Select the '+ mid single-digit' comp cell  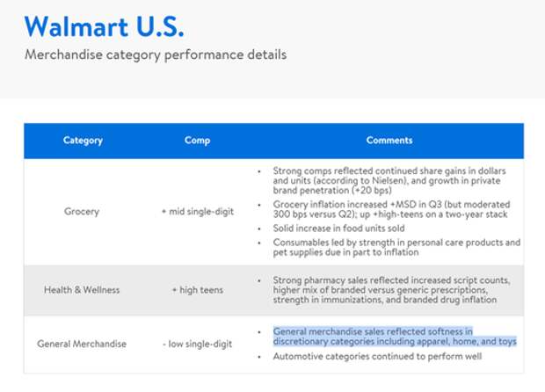tap(198, 211)
